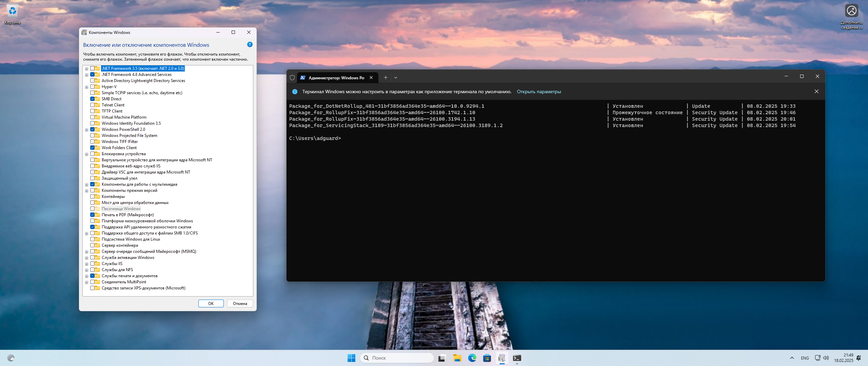
Task: Select the Windows Sandbox tree item
Action: coord(121,209)
